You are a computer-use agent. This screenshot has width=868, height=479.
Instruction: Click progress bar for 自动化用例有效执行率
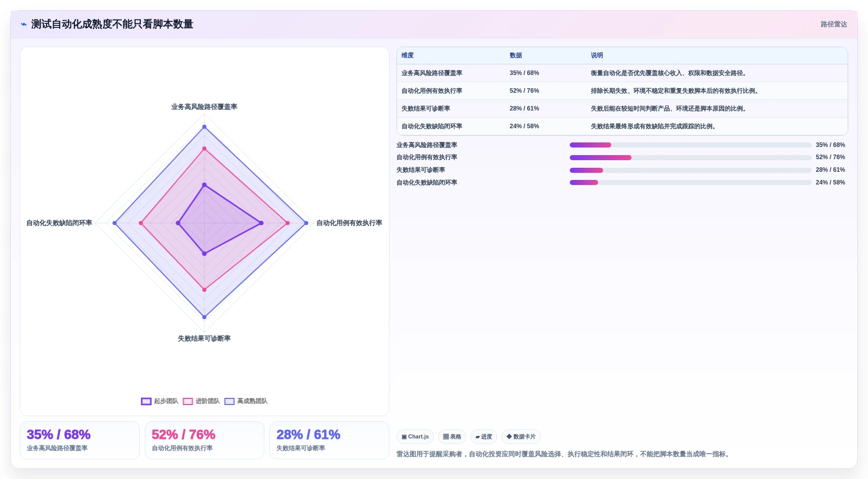pos(690,158)
